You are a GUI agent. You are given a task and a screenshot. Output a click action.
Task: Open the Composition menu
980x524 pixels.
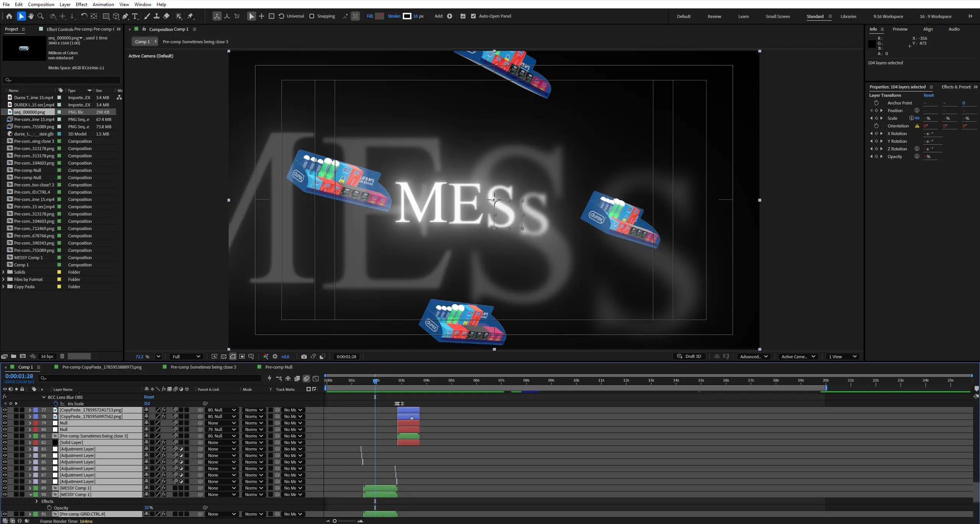tap(41, 4)
